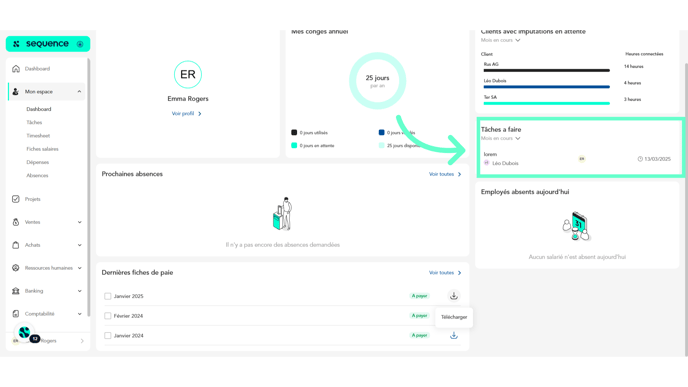Click Voir profil link

click(x=186, y=114)
